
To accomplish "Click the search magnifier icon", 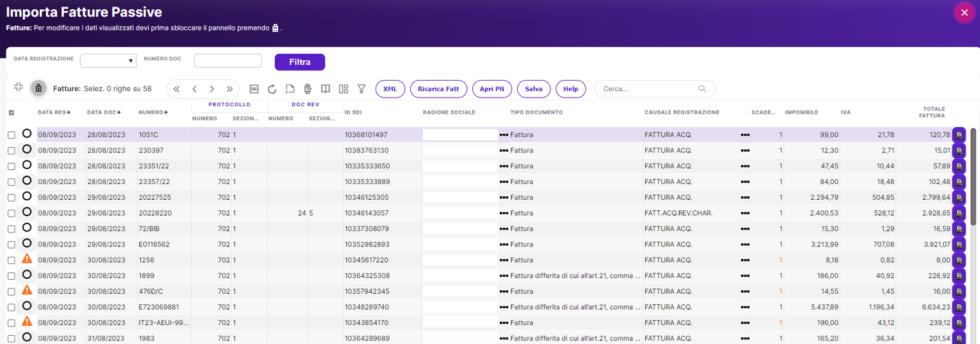I will [x=702, y=89].
